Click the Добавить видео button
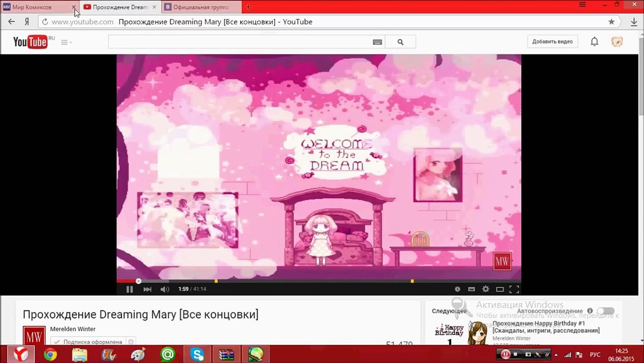The image size is (644, 363). pyautogui.click(x=552, y=41)
